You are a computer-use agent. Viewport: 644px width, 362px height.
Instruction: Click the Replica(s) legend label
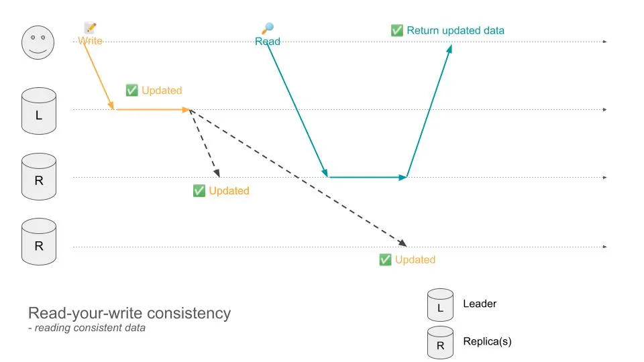(x=487, y=341)
